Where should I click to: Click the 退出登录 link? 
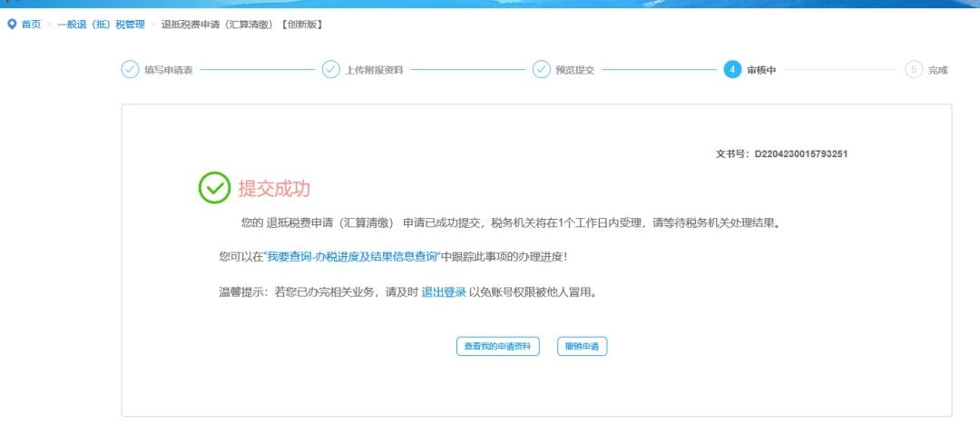(x=444, y=292)
